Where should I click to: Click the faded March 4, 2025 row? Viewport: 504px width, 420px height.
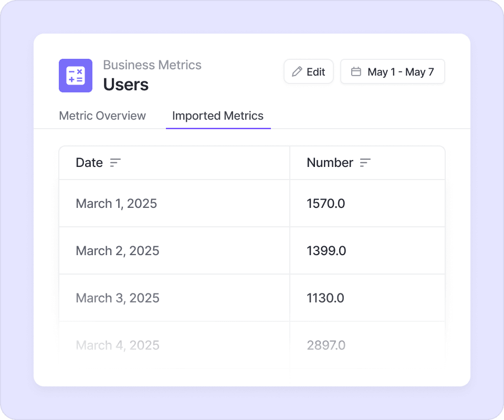point(118,345)
